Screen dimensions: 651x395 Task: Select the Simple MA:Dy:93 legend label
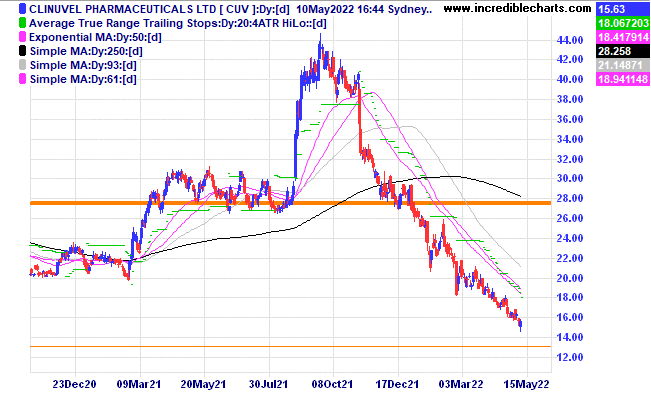click(83, 65)
